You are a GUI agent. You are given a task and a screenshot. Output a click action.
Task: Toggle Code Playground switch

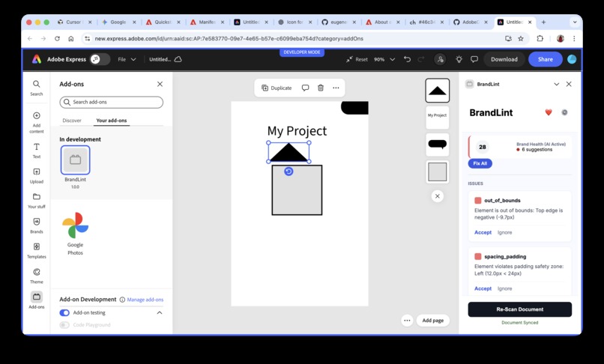pos(64,325)
